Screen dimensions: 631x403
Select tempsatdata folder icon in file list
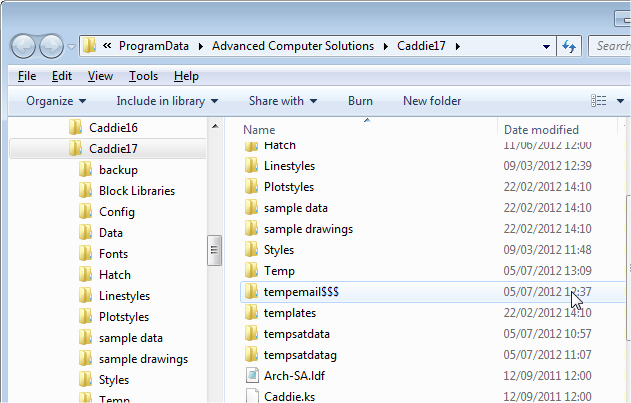[x=252, y=333]
